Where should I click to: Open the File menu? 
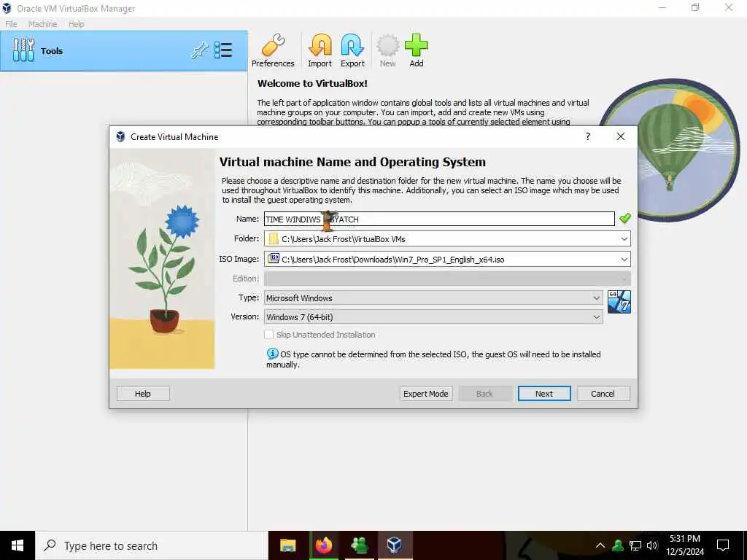point(11,24)
